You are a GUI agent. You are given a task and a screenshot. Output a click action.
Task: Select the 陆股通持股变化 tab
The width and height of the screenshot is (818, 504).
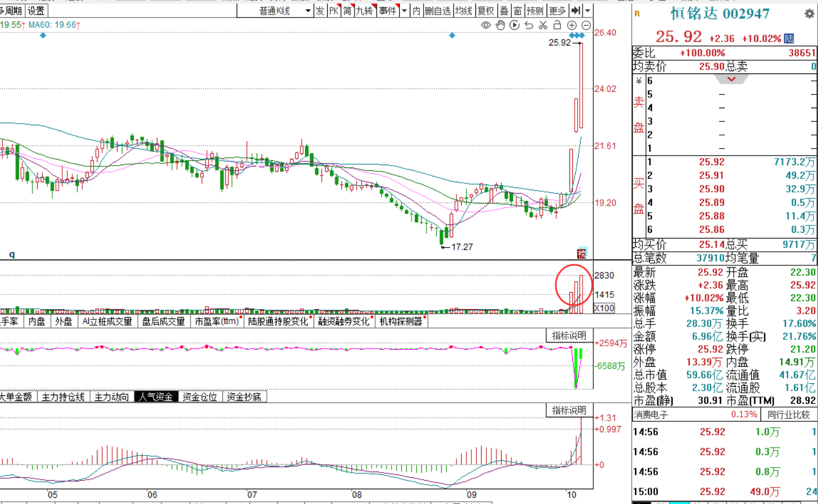point(278,321)
